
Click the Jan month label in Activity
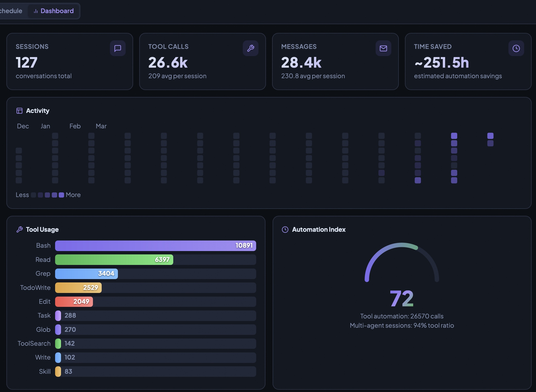45,126
